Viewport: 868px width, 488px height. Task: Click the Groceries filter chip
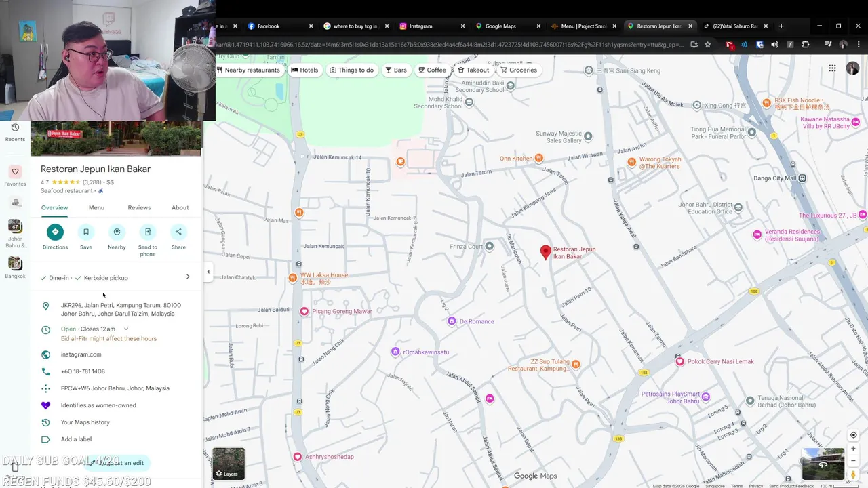coord(519,70)
